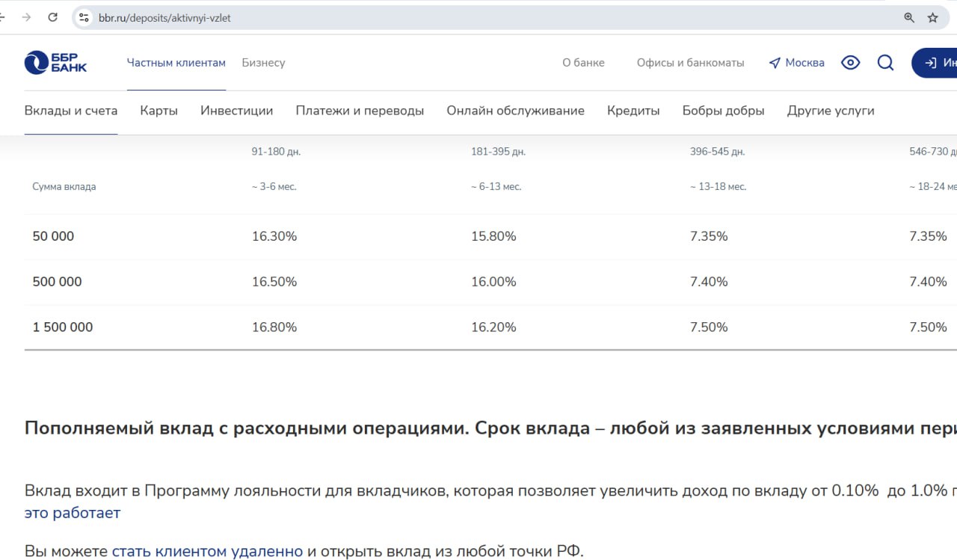Toggle the accessibility eye icon
Viewport: 957px width, 560px height.
tap(850, 63)
